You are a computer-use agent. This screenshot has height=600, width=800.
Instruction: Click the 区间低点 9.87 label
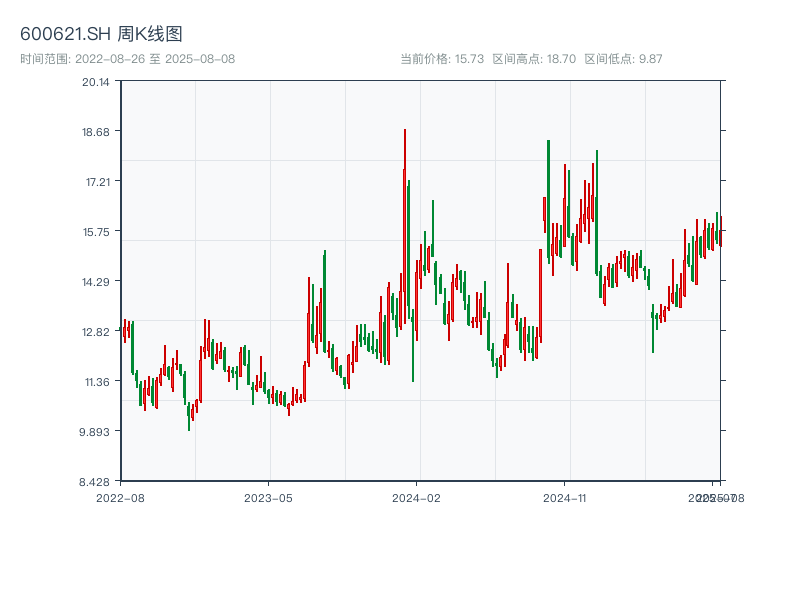623,59
